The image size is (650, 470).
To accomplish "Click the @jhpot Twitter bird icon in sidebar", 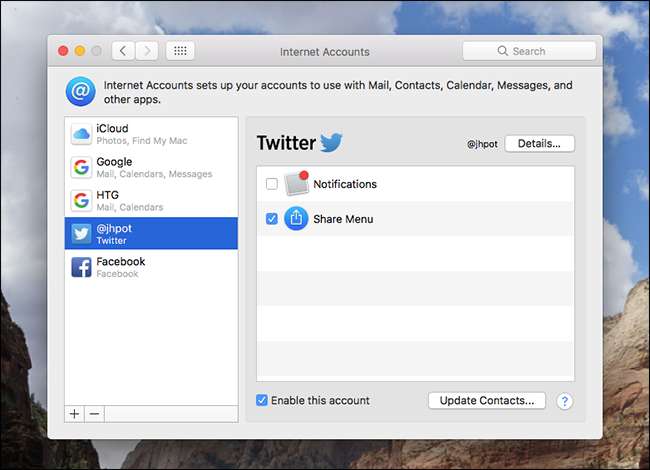I will point(81,234).
